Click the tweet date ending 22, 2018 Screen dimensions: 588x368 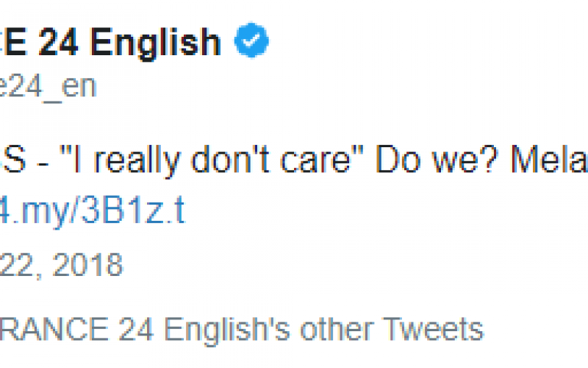click(61, 265)
